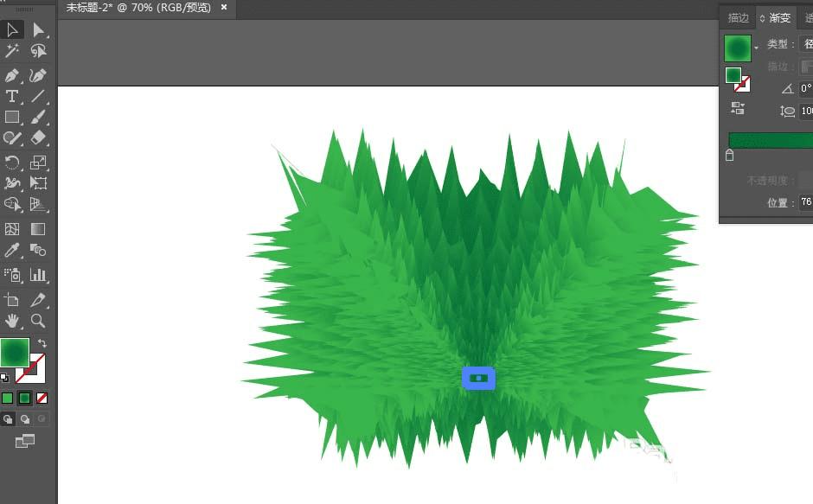Screen dimensions: 813x504
Task: Select the Pen tool
Action: coord(12,75)
